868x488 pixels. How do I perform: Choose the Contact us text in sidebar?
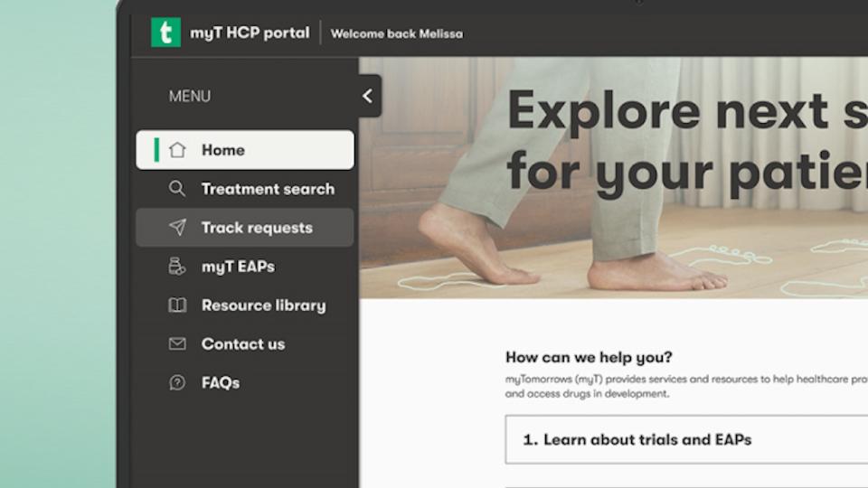pos(243,344)
